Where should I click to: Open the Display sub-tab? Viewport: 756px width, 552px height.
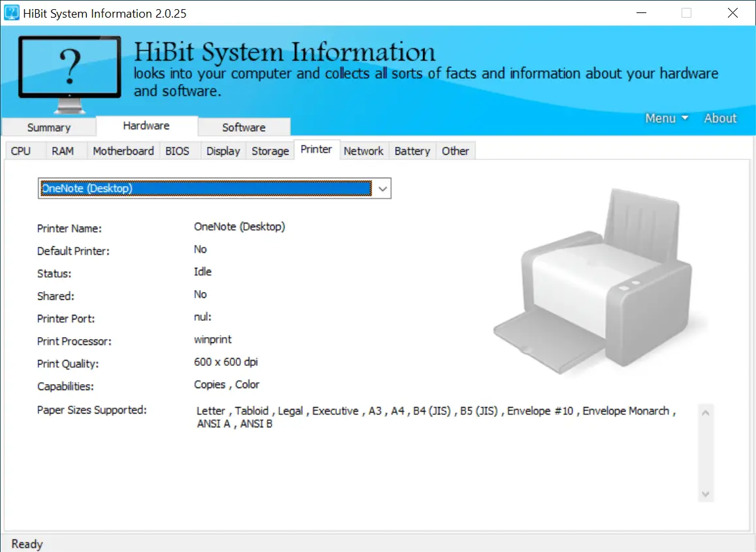pyautogui.click(x=223, y=151)
